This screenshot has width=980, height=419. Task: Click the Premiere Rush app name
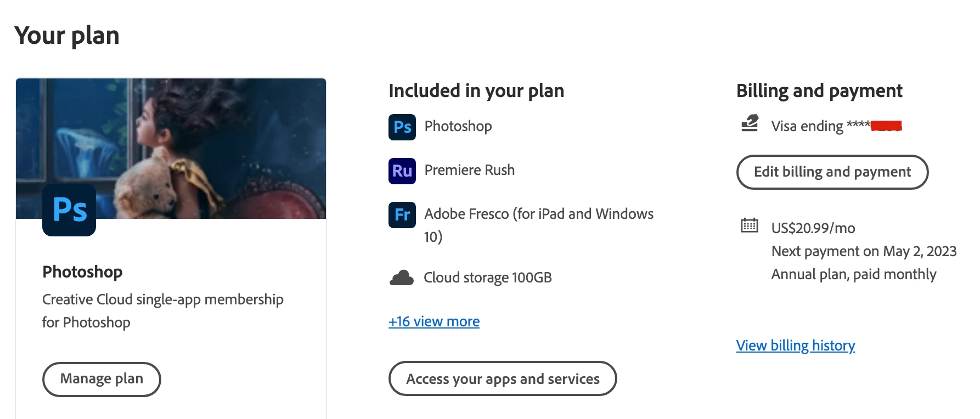tap(470, 170)
